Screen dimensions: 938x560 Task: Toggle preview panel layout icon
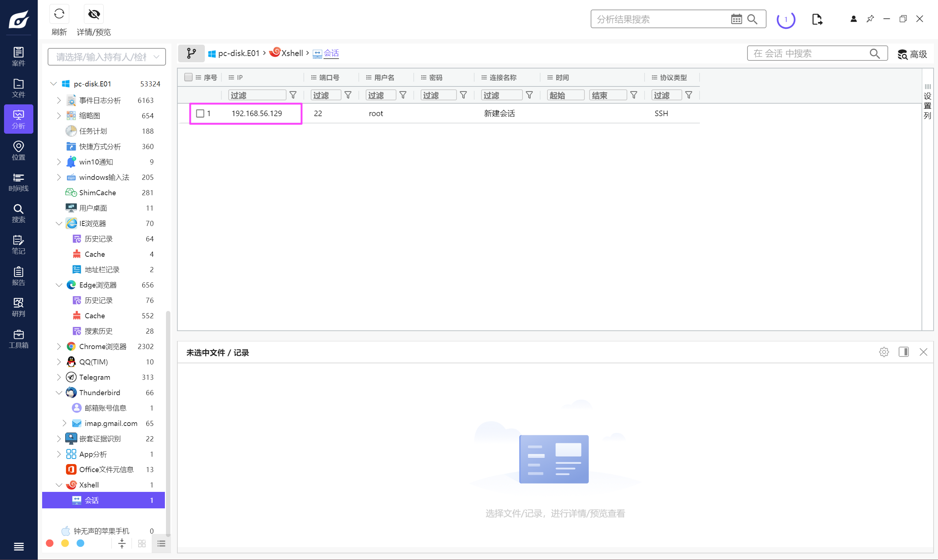tap(904, 352)
